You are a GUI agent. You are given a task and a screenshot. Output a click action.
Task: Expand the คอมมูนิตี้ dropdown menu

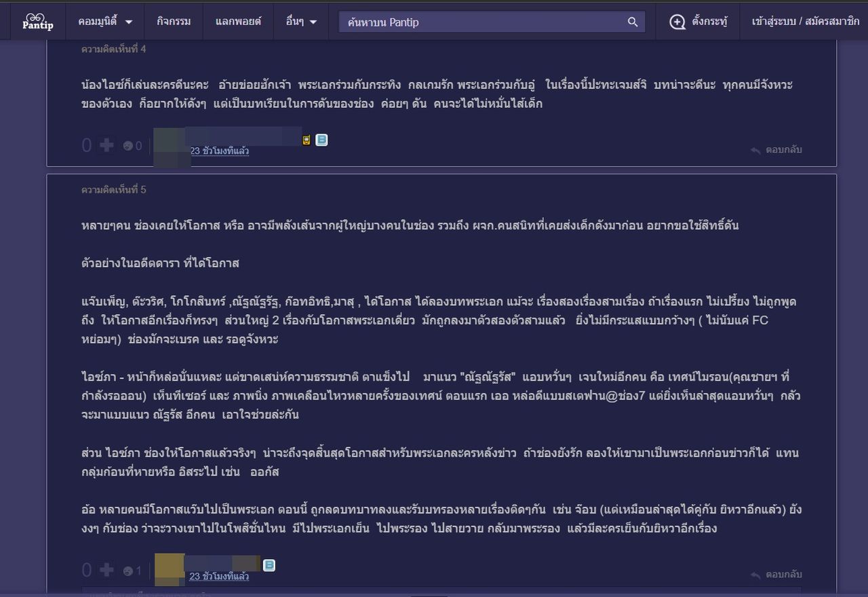105,22
